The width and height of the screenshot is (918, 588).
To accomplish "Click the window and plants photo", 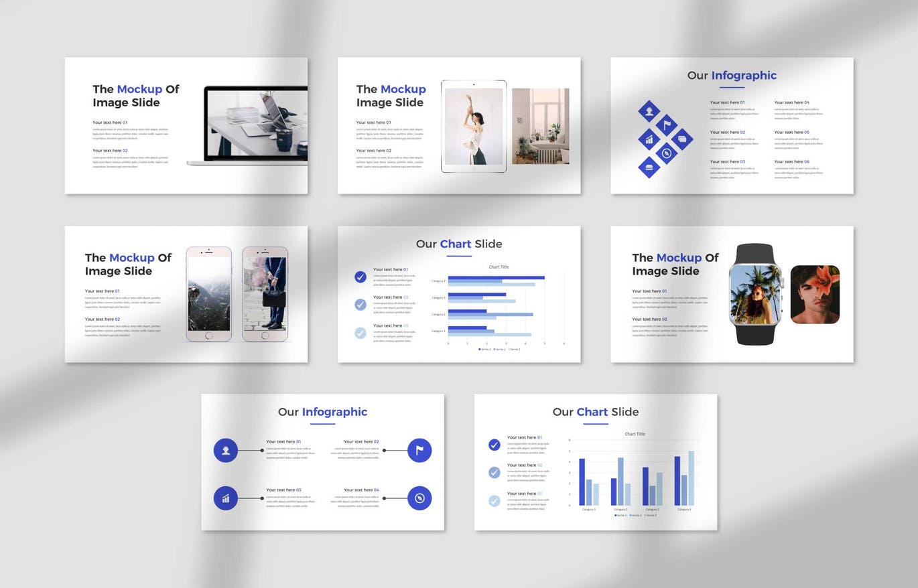I will click(540, 126).
